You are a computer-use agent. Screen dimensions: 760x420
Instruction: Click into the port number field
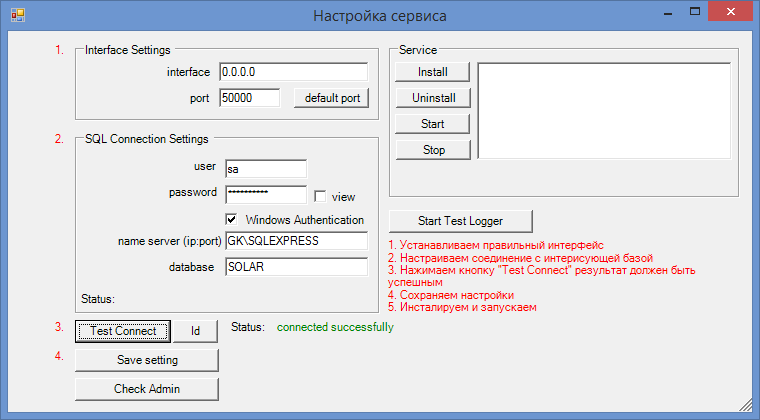[x=251, y=98]
